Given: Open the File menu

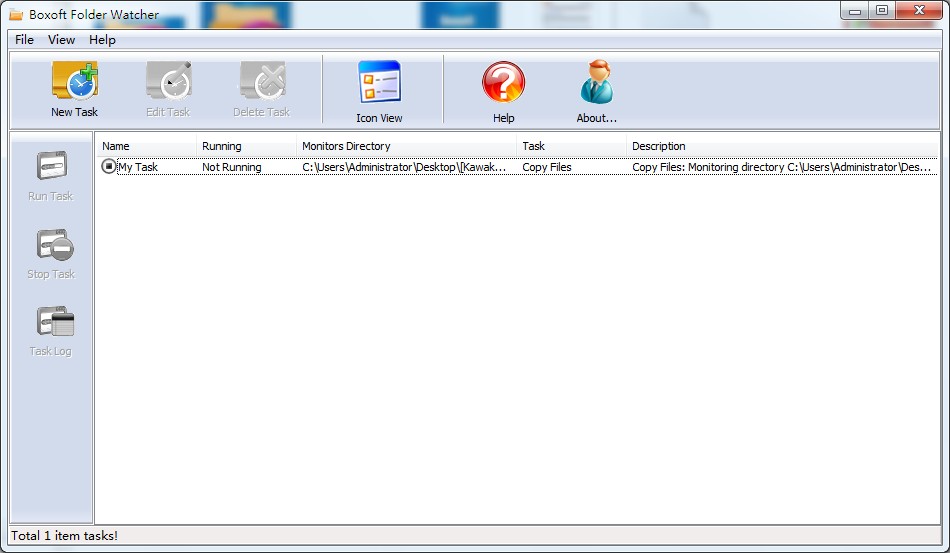Looking at the screenshot, I should [x=24, y=40].
